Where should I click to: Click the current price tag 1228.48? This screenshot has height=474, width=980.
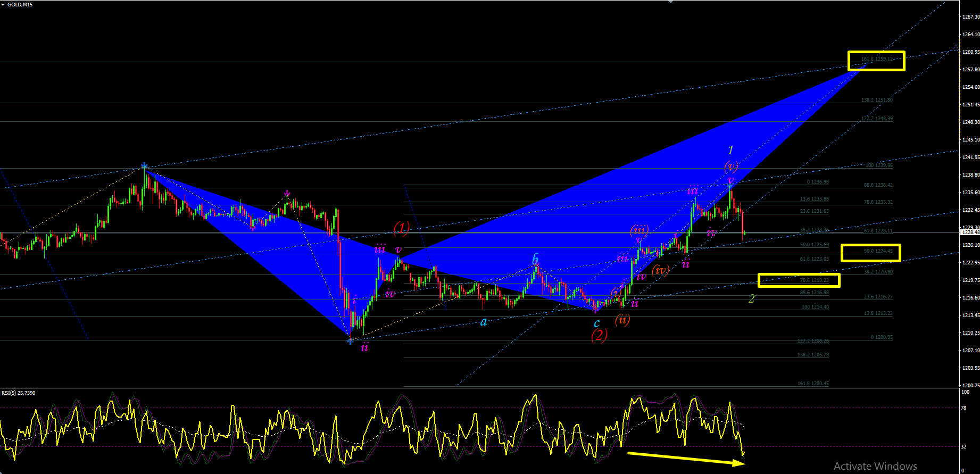tap(970, 232)
